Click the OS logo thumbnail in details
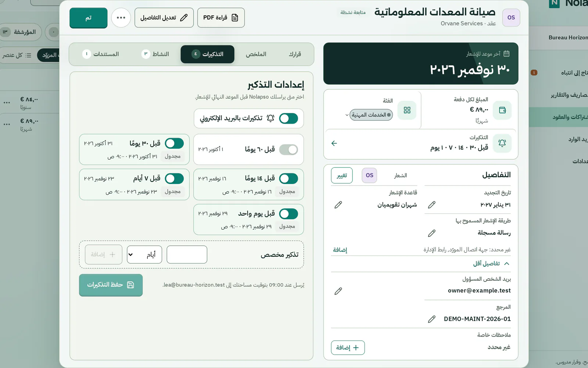Viewport: 588px width, 368px height. (x=369, y=175)
